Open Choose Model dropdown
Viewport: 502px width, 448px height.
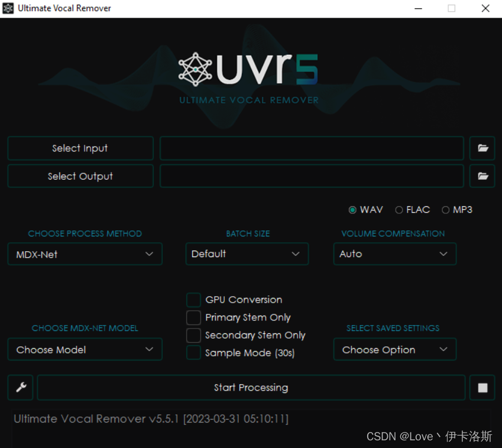click(85, 349)
